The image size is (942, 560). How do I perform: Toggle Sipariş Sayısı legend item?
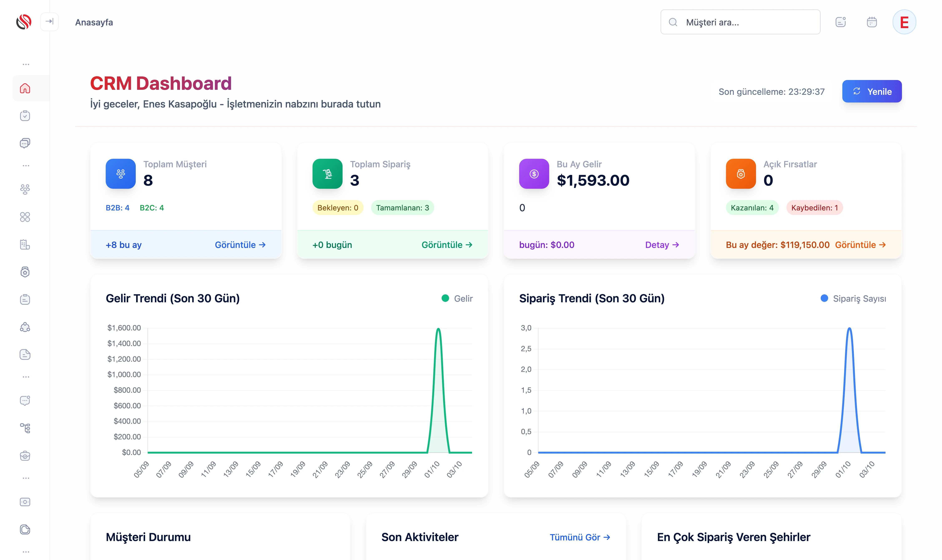853,299
